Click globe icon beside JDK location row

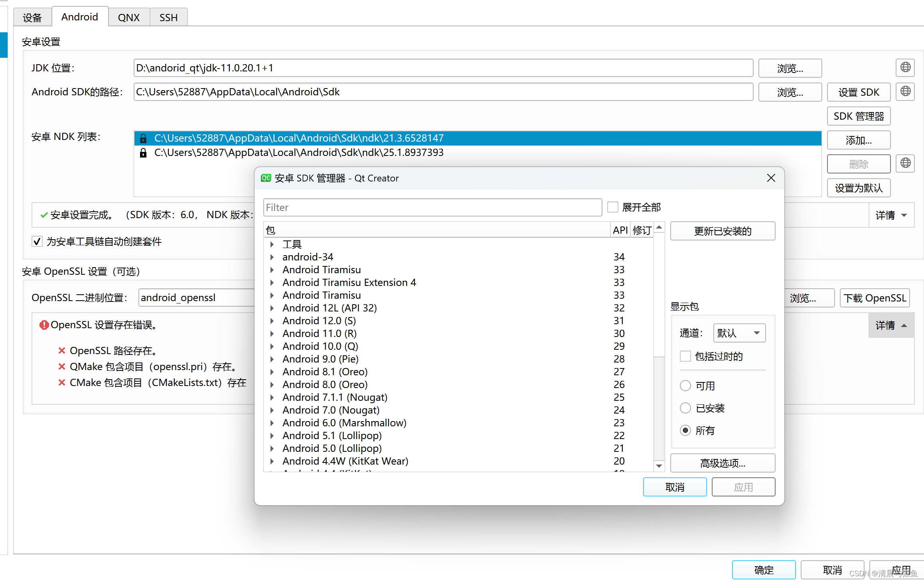coord(905,67)
